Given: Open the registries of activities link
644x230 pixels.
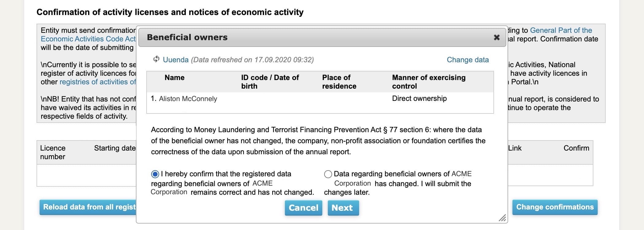Looking at the screenshot, I should (x=98, y=82).
